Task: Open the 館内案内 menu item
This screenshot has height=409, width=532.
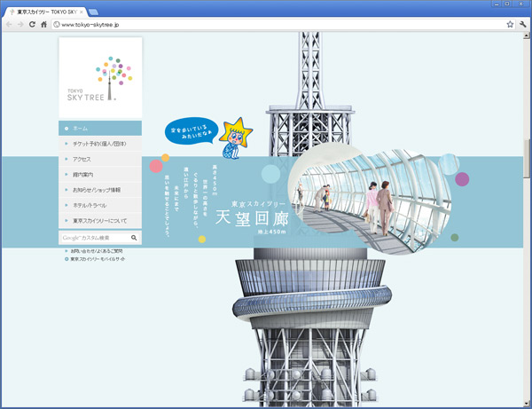Action: coord(100,175)
